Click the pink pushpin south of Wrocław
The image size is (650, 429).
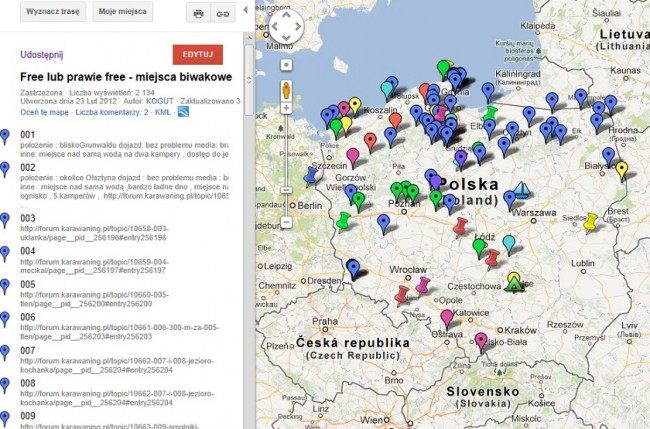click(x=422, y=286)
